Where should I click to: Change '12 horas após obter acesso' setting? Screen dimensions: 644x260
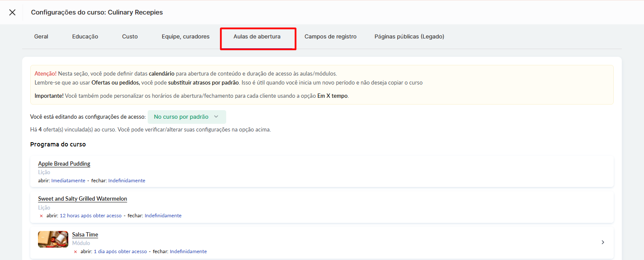90,216
